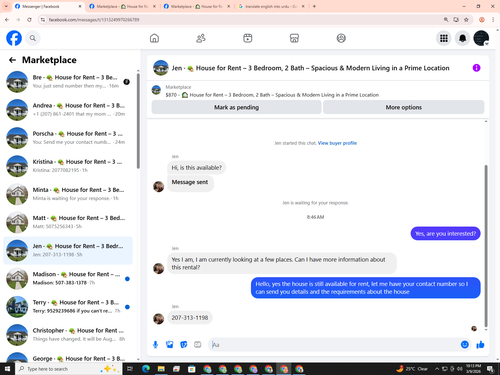Open the Terry conversation

coord(68,307)
